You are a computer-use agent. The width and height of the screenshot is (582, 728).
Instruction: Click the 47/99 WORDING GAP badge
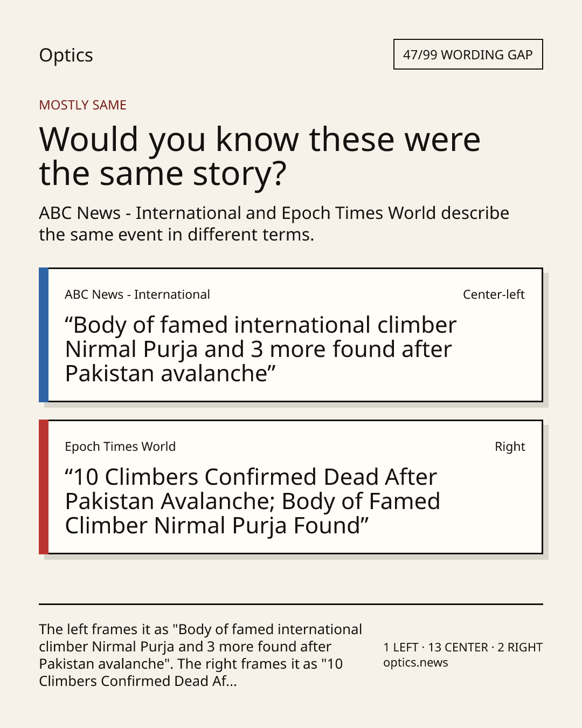(x=468, y=54)
